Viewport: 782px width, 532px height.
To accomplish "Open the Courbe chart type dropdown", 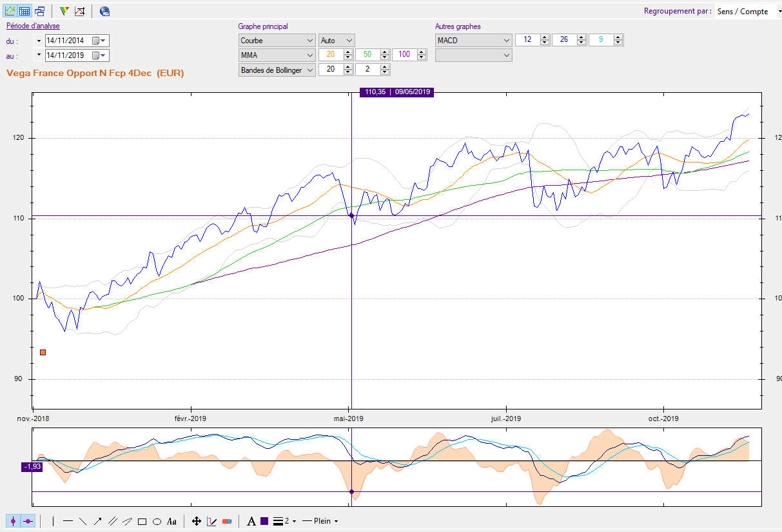I will click(277, 40).
